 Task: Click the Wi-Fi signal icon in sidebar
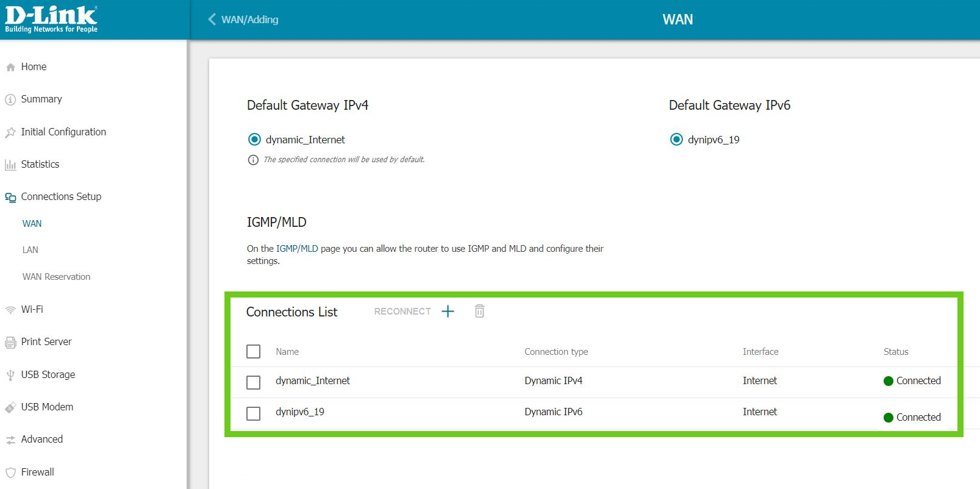pyautogui.click(x=10, y=310)
